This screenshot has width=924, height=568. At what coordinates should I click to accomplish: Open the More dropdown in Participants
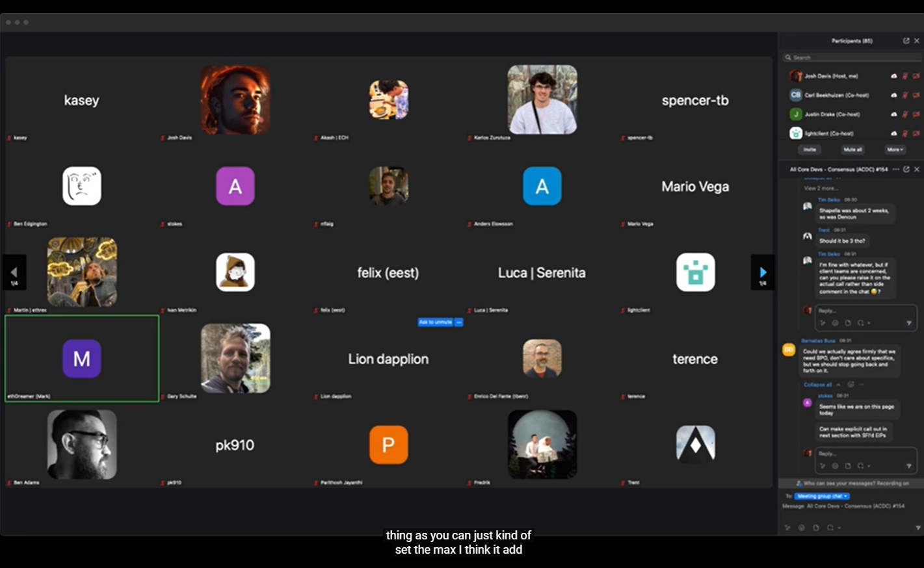pyautogui.click(x=895, y=149)
